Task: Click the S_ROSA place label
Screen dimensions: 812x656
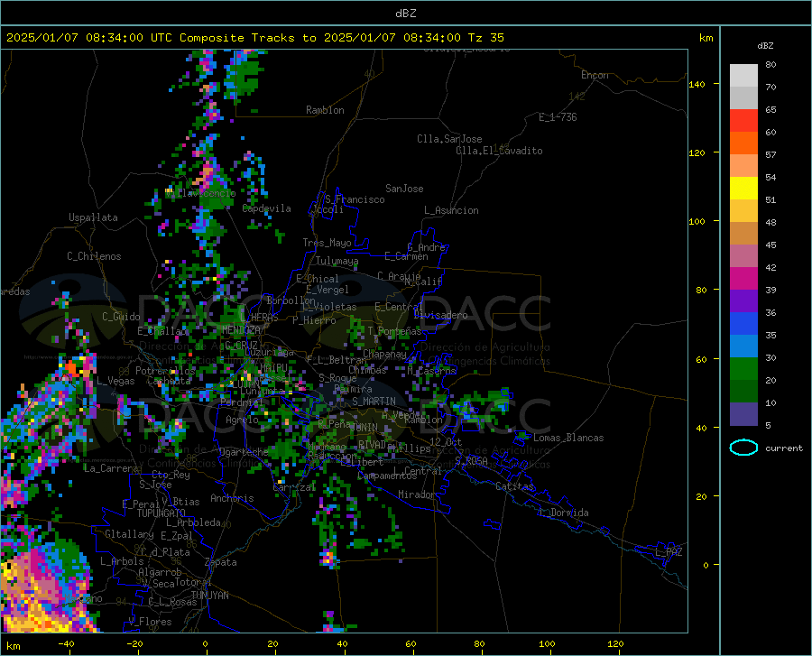Action: coord(471,460)
